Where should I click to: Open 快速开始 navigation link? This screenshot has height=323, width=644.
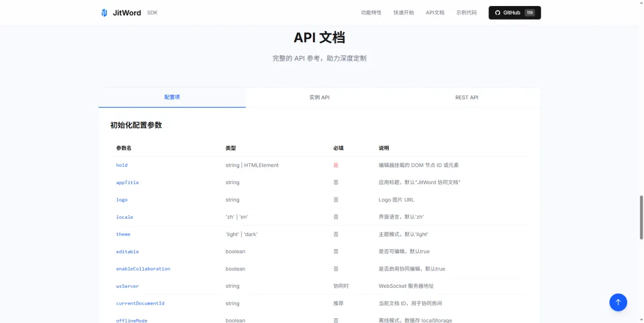404,13
